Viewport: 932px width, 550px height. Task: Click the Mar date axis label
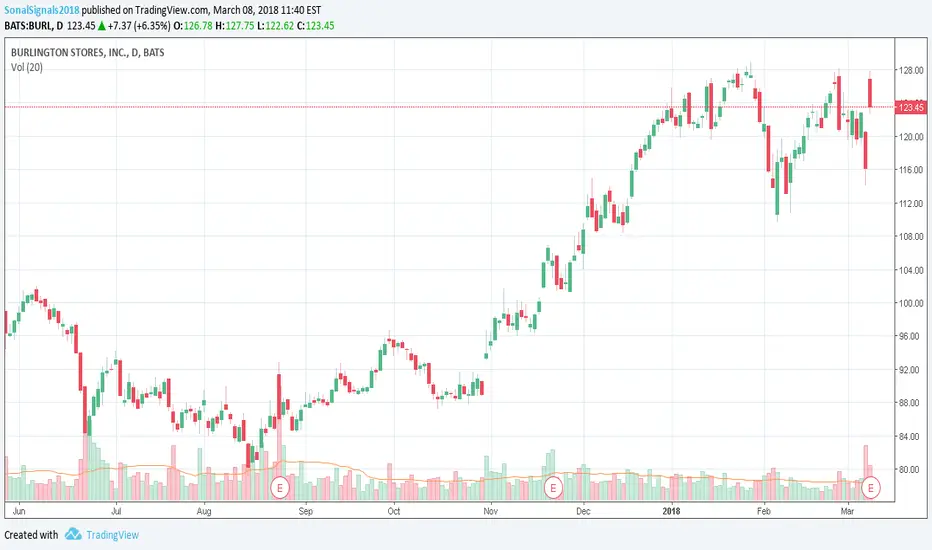click(848, 511)
